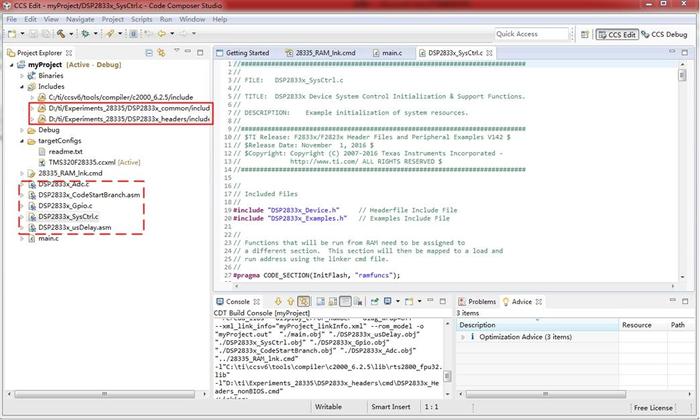Image resolution: width=700 pixels, height=420 pixels.
Task: Select TMS320F28335.ccxml target configuration file
Action: 81,162
